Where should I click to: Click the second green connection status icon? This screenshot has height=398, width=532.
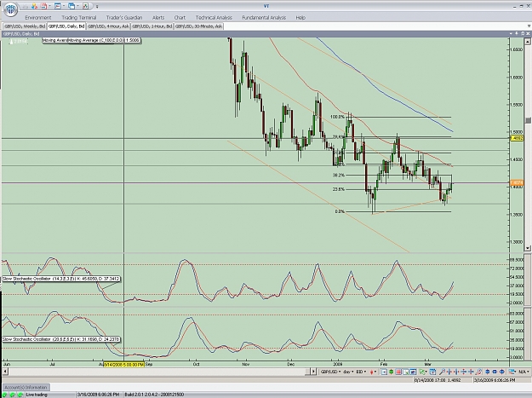pos(13,395)
